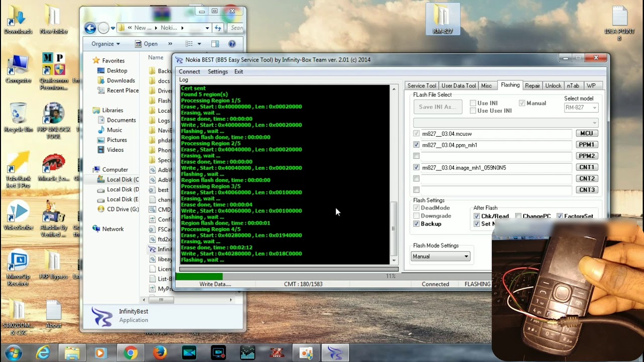644x362 pixels.
Task: Switch to the Service Tool tab
Action: (x=422, y=85)
